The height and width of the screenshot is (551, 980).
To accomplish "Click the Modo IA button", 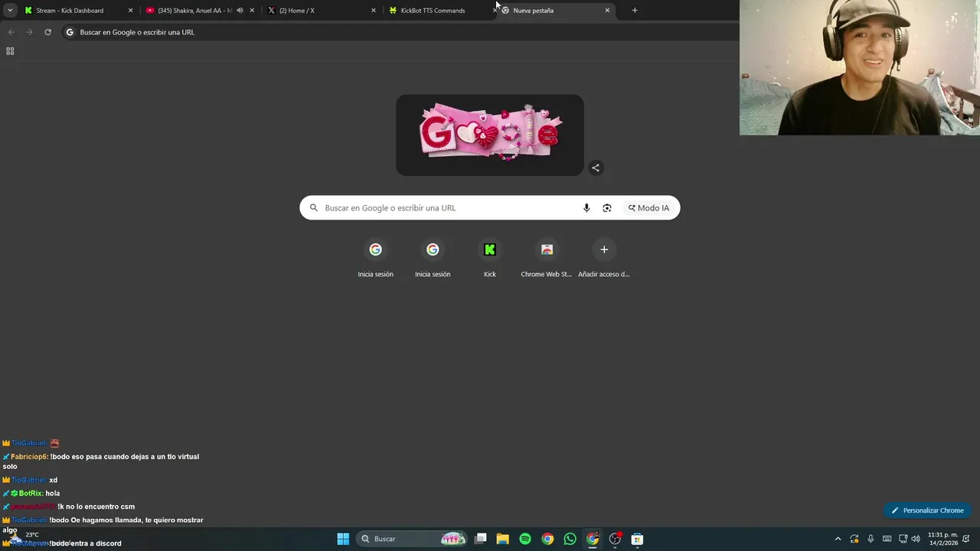I will click(x=648, y=208).
